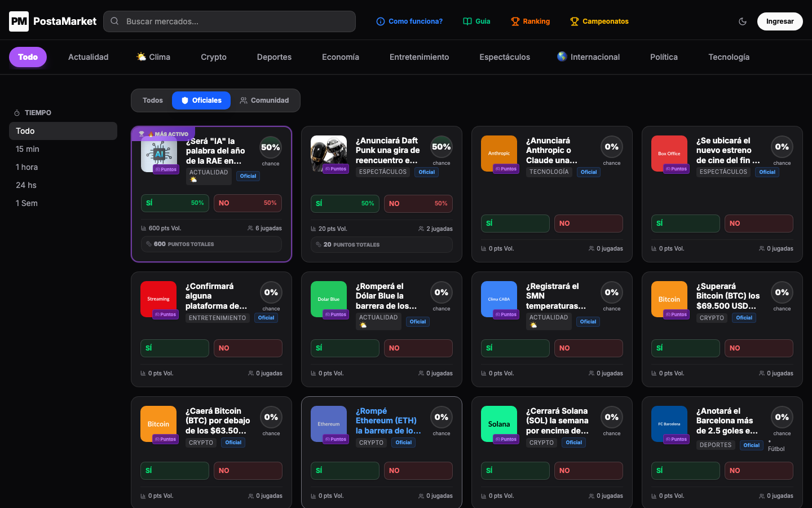Viewport: 812px width, 508px height.
Task: Click the Ingresar button
Action: [x=780, y=21]
